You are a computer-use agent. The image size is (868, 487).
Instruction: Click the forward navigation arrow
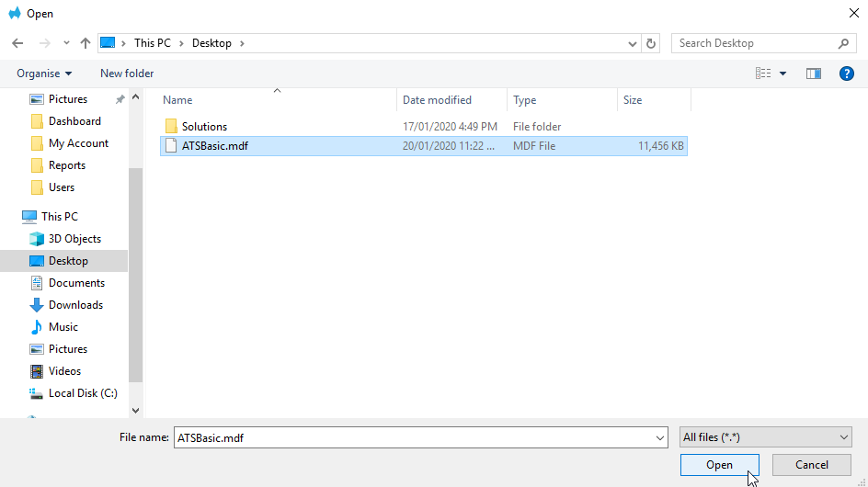point(45,43)
